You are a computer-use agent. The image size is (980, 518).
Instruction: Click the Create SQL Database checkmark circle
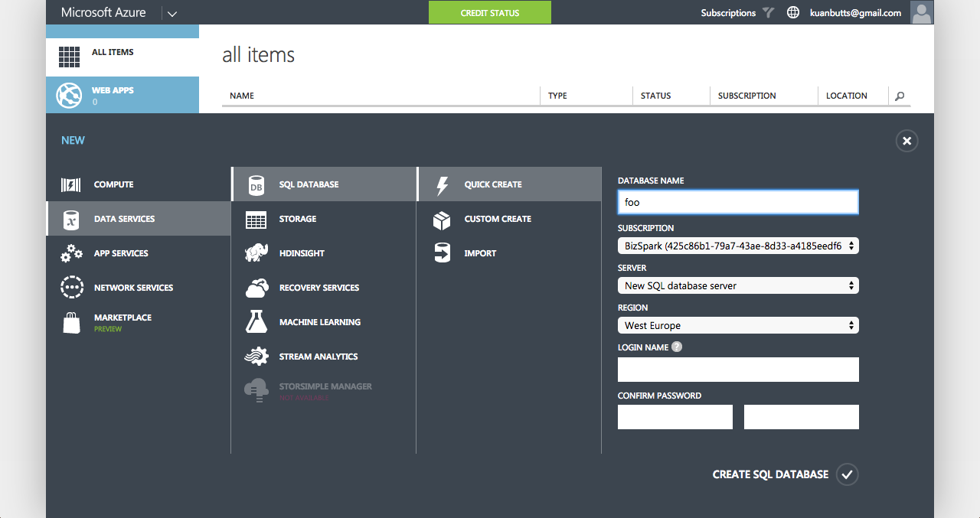tap(847, 474)
